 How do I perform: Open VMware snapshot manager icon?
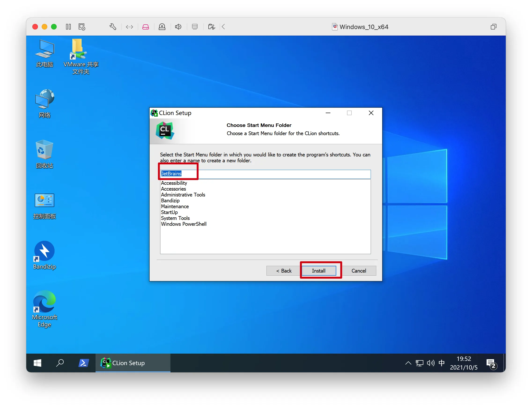point(82,27)
